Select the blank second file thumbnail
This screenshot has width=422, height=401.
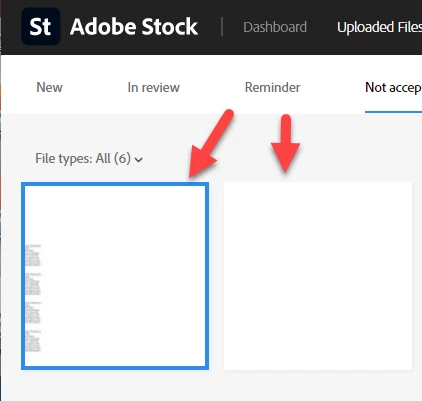pyautogui.click(x=318, y=276)
